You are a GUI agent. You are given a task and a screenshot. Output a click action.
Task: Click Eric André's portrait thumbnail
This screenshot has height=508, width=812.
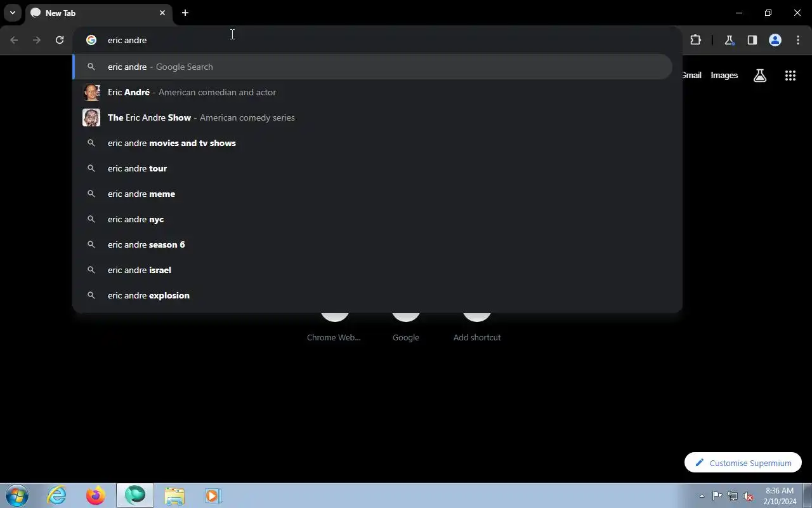(x=91, y=92)
